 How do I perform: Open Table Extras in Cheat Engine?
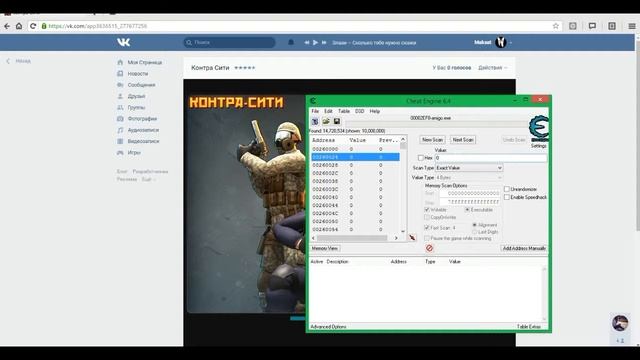point(529,327)
